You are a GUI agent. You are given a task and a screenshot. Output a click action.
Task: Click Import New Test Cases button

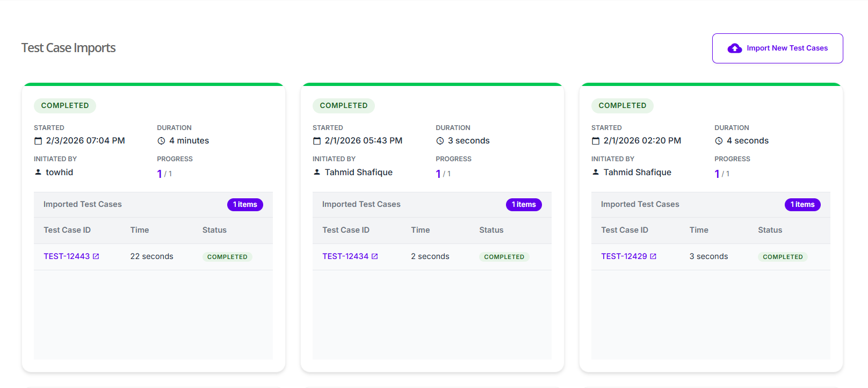(x=777, y=48)
